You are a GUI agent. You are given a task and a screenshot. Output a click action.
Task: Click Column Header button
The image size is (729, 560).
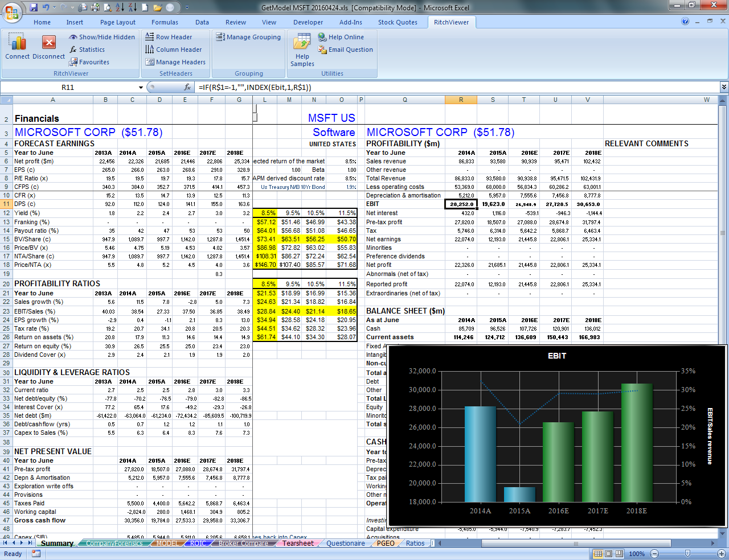173,50
